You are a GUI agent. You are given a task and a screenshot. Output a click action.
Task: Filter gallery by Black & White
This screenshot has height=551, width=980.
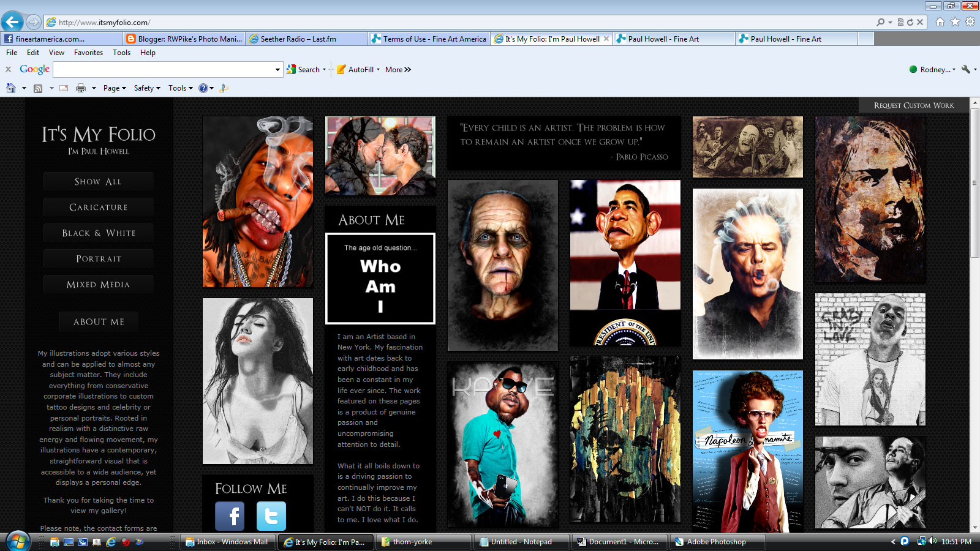[99, 233]
